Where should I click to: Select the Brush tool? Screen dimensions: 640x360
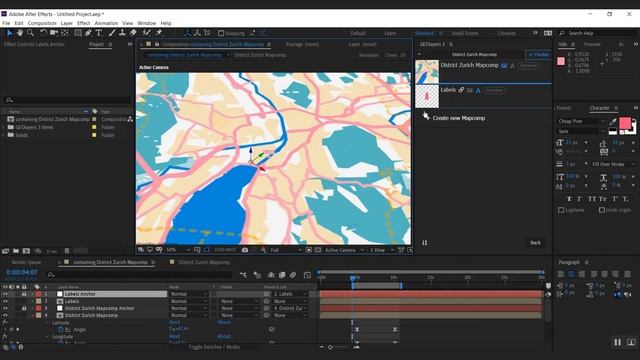click(112, 33)
